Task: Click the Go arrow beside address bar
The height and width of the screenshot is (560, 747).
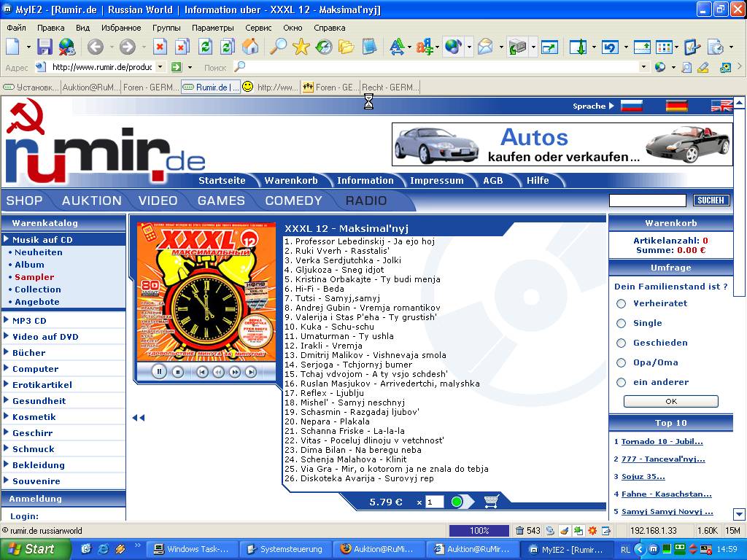Action: click(x=177, y=67)
